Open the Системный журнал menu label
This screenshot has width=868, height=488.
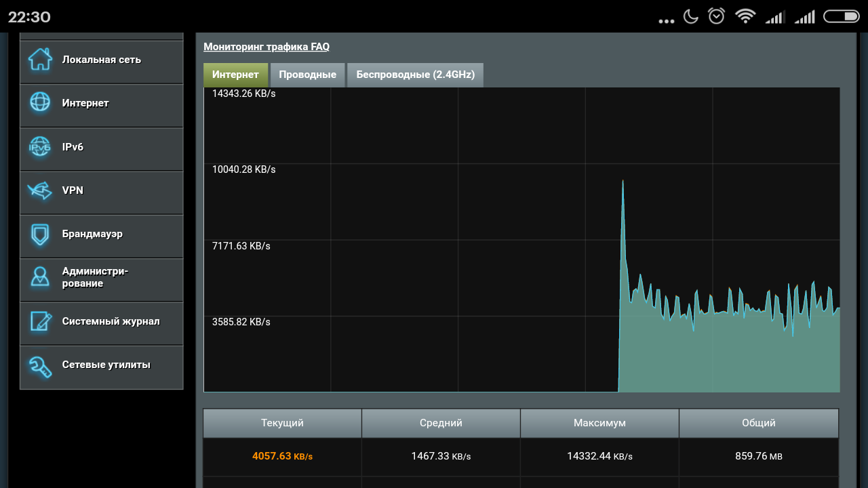[111, 321]
